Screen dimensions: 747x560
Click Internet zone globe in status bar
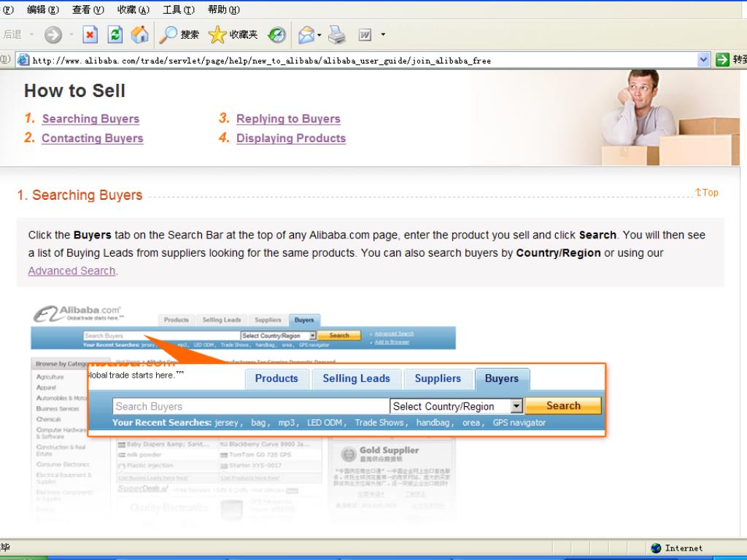click(656, 548)
